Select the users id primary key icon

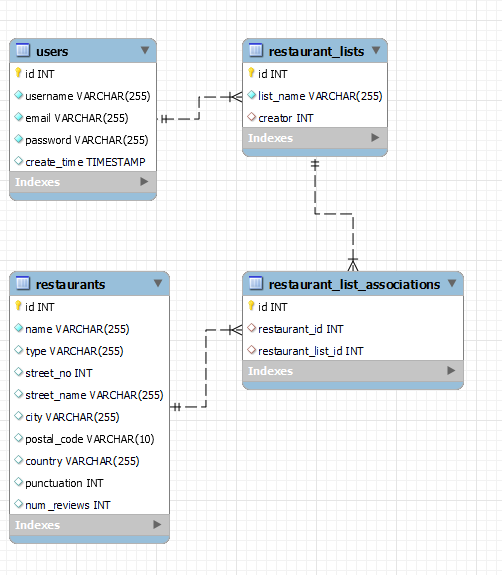pyautogui.click(x=18, y=73)
